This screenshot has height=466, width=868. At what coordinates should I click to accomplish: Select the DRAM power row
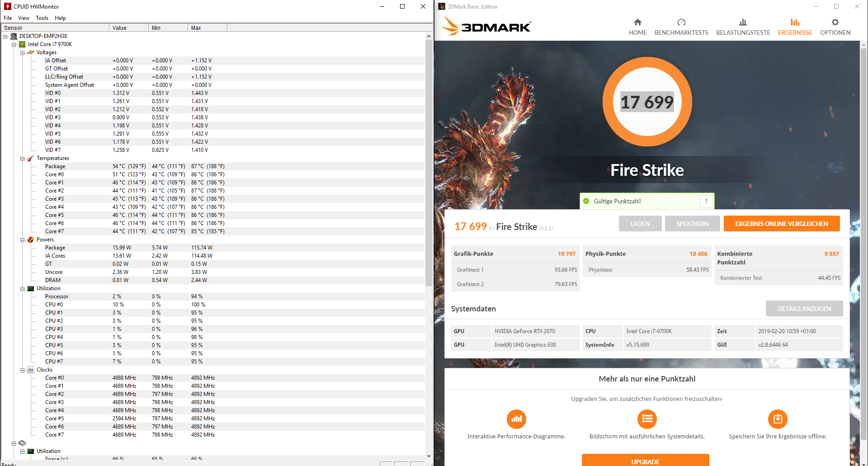coord(212,280)
